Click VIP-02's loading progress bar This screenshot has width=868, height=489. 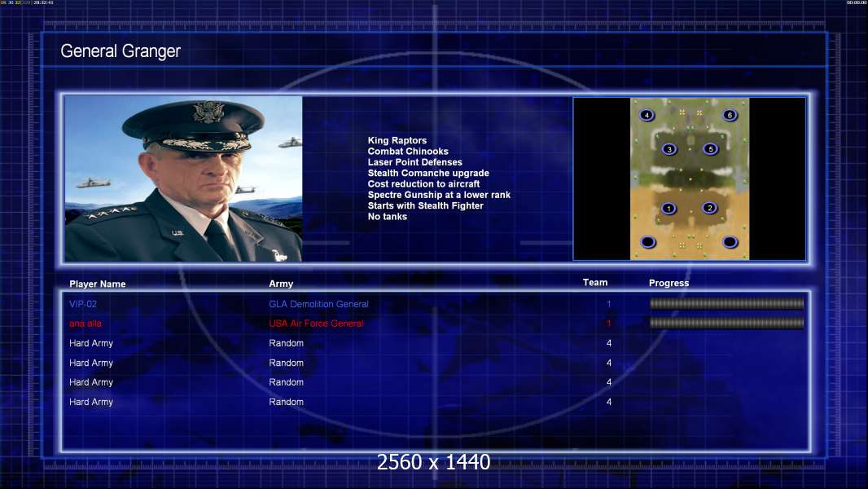click(x=727, y=303)
